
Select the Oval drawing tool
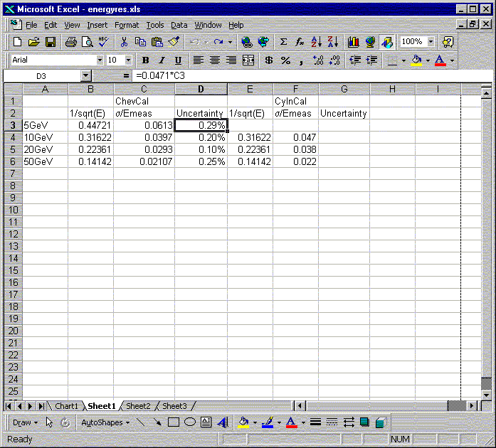point(190,422)
